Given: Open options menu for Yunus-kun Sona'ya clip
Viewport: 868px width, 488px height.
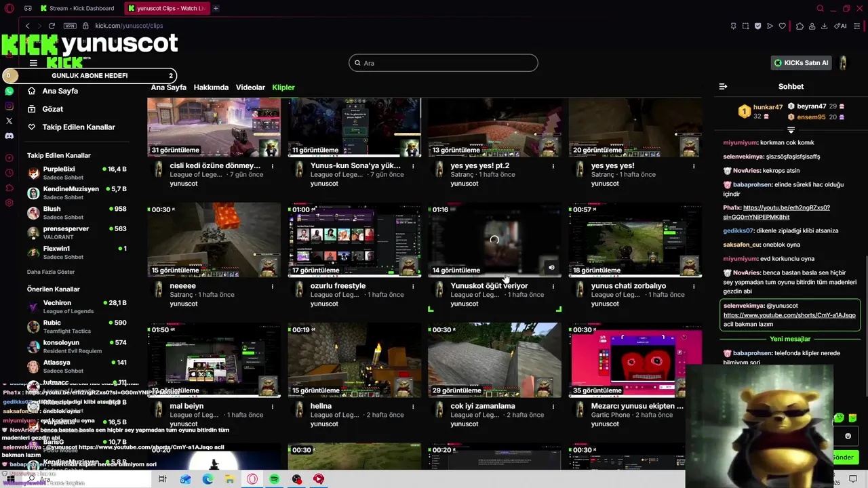Looking at the screenshot, I should click(413, 165).
